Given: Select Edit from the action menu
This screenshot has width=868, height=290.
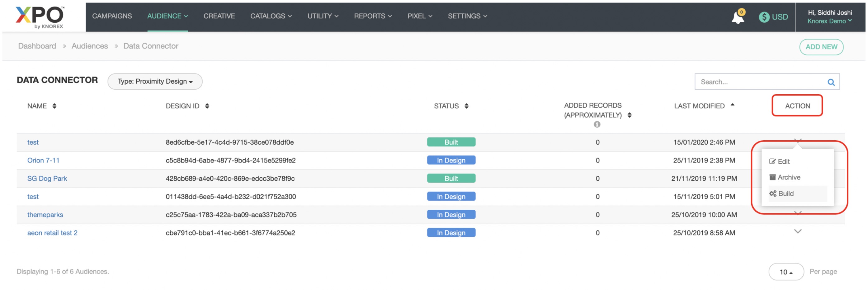Looking at the screenshot, I should (783, 162).
